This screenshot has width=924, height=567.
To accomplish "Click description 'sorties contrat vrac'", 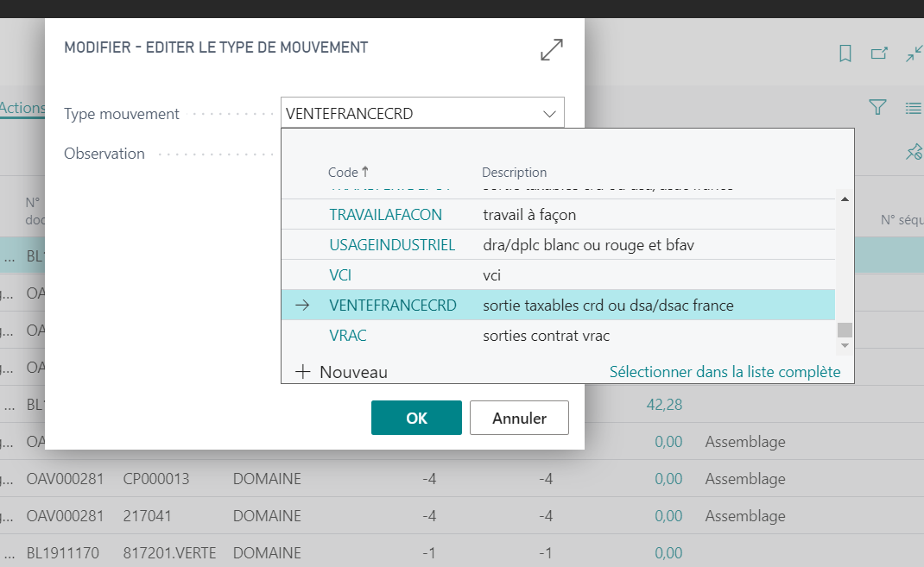I will tap(546, 335).
